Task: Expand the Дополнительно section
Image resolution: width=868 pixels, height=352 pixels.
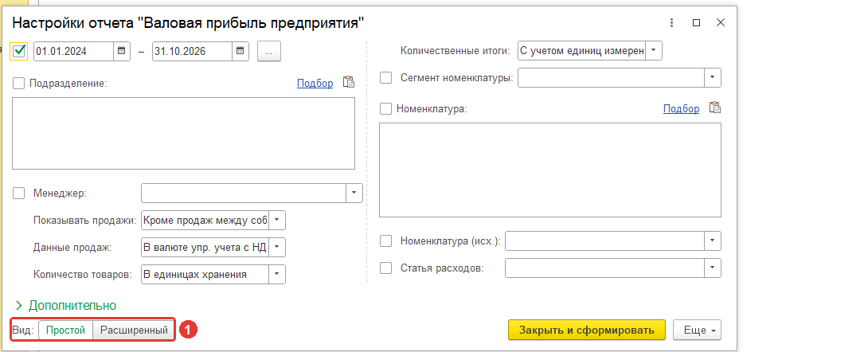Action: coord(66,305)
